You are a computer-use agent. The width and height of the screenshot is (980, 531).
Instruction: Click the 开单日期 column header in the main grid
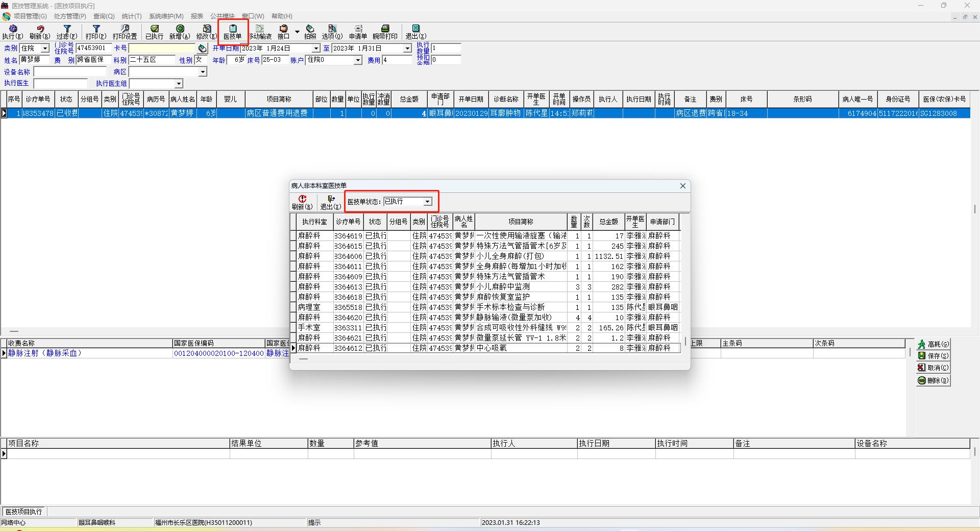471,99
